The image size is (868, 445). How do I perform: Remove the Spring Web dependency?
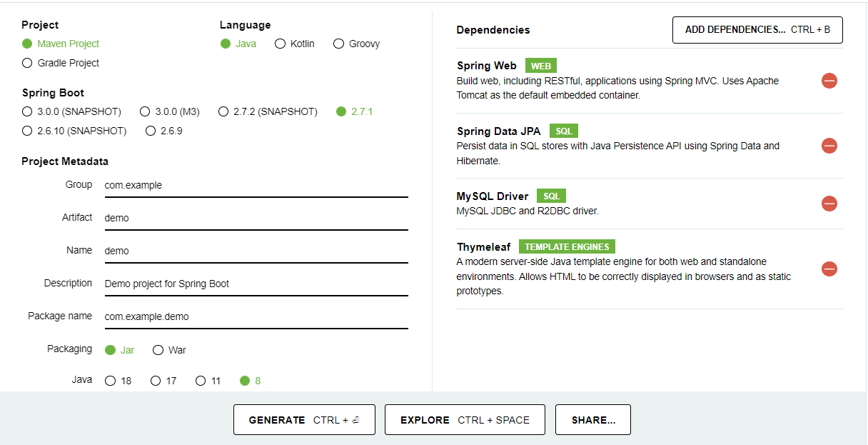click(x=829, y=81)
